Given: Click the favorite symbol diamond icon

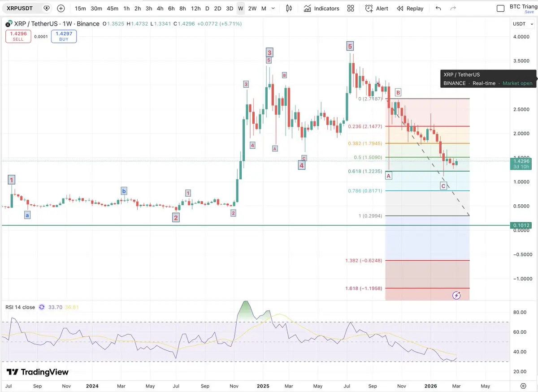Looking at the screenshot, I should coord(47,9).
